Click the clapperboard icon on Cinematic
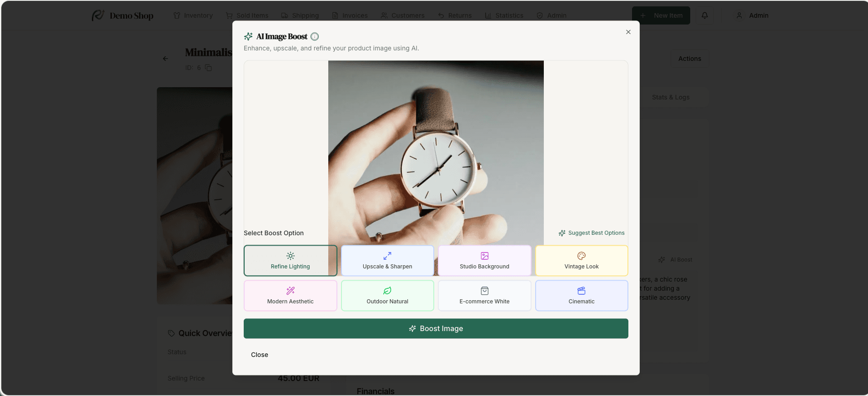Image resolution: width=868 pixels, height=396 pixels. pyautogui.click(x=582, y=291)
